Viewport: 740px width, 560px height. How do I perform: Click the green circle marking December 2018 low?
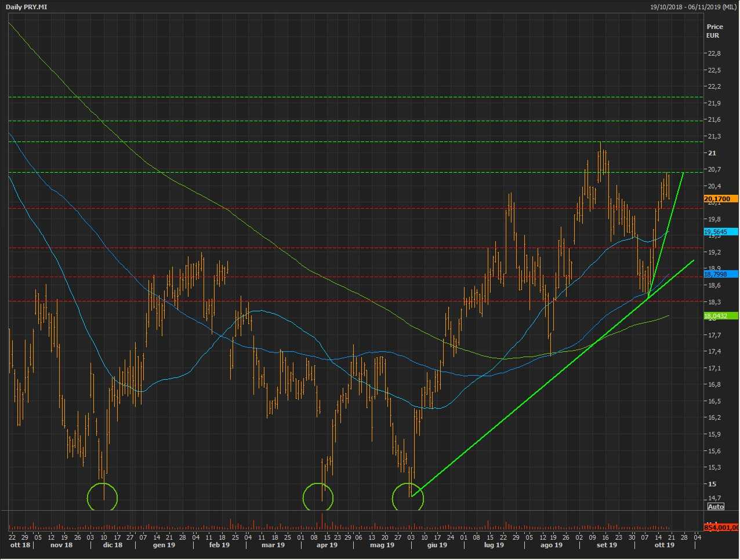tap(103, 497)
